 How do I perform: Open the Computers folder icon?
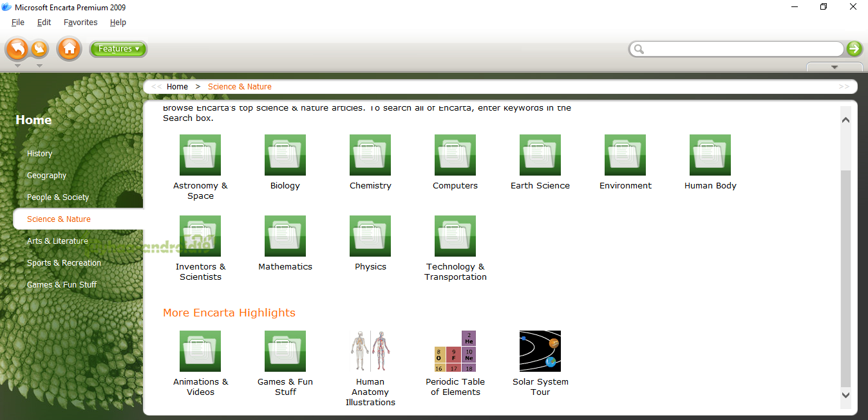455,155
